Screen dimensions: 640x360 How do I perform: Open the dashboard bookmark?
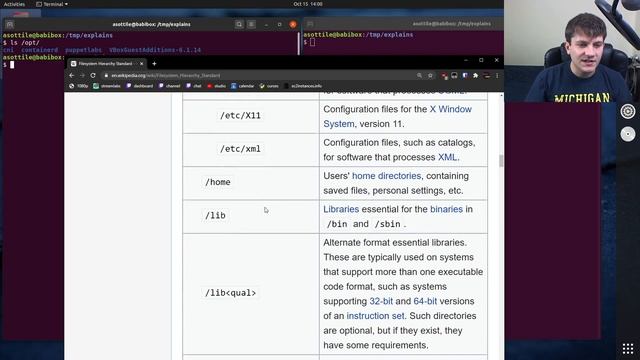[x=139, y=86]
